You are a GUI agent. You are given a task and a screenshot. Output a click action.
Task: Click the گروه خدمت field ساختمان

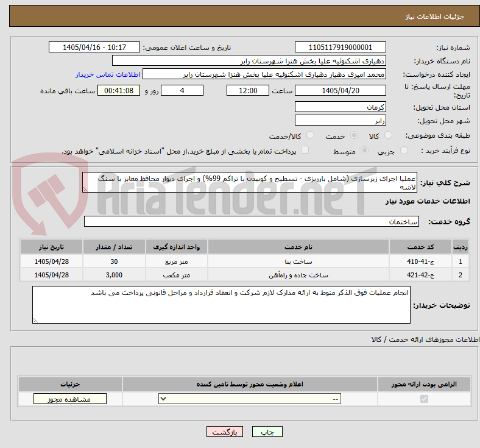[x=252, y=221]
